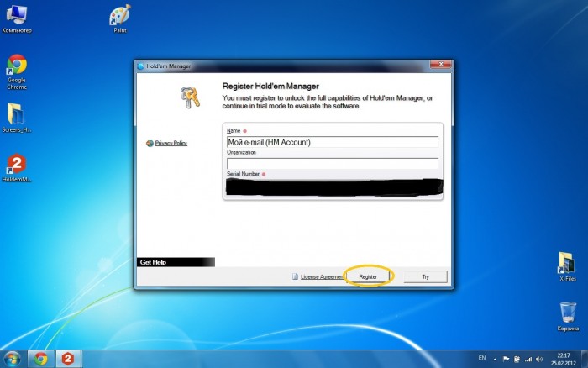Screen dimensions: 588x368
Task: Close the Hold'em Manager dialog
Action: (441, 64)
